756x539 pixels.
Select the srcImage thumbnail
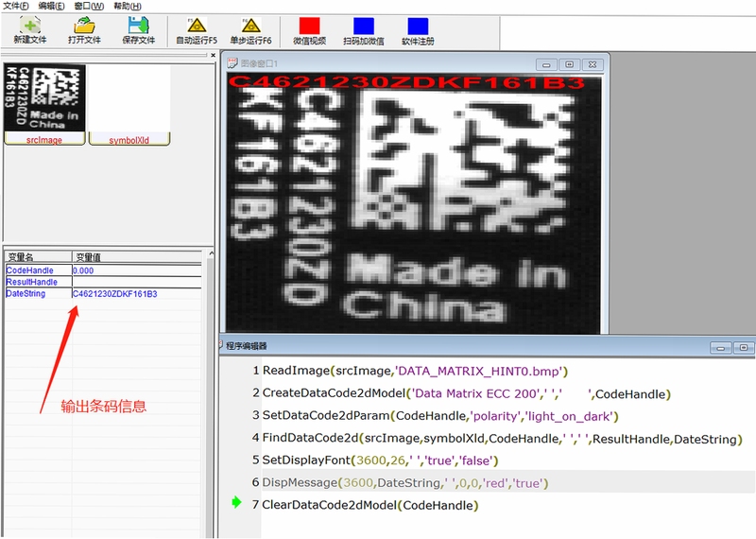coord(44,98)
